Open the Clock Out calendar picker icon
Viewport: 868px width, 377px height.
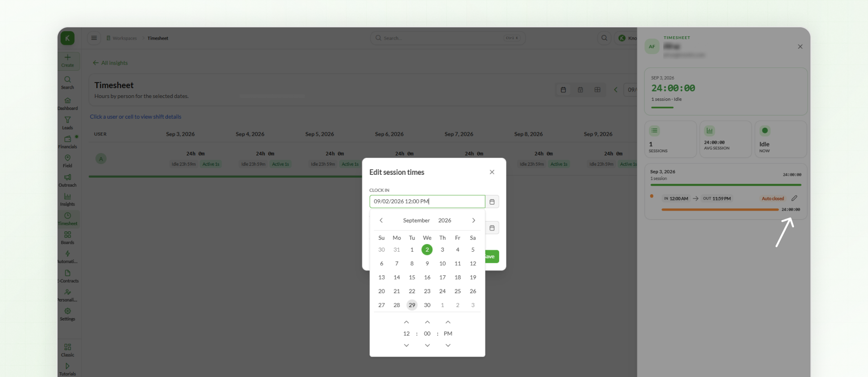pyautogui.click(x=492, y=228)
